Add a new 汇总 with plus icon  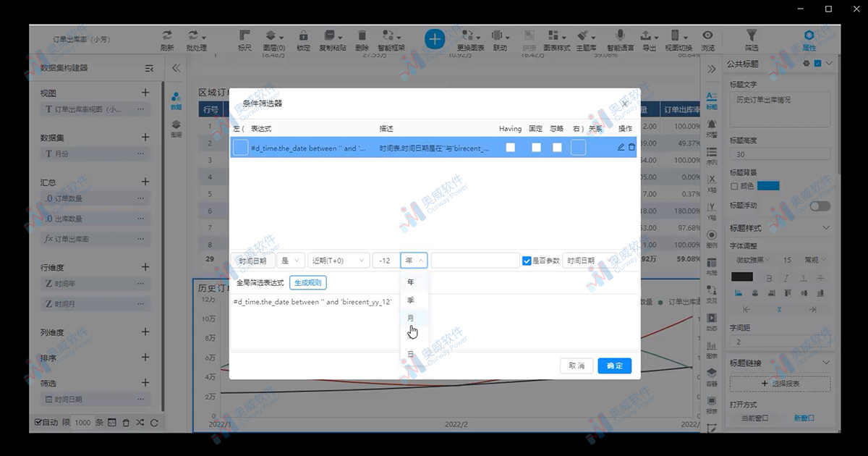click(145, 182)
